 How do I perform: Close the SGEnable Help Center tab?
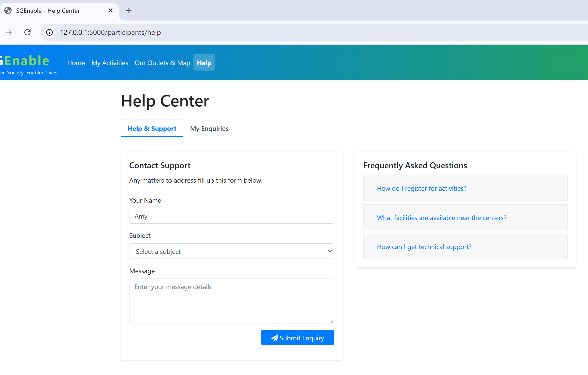[x=110, y=11]
